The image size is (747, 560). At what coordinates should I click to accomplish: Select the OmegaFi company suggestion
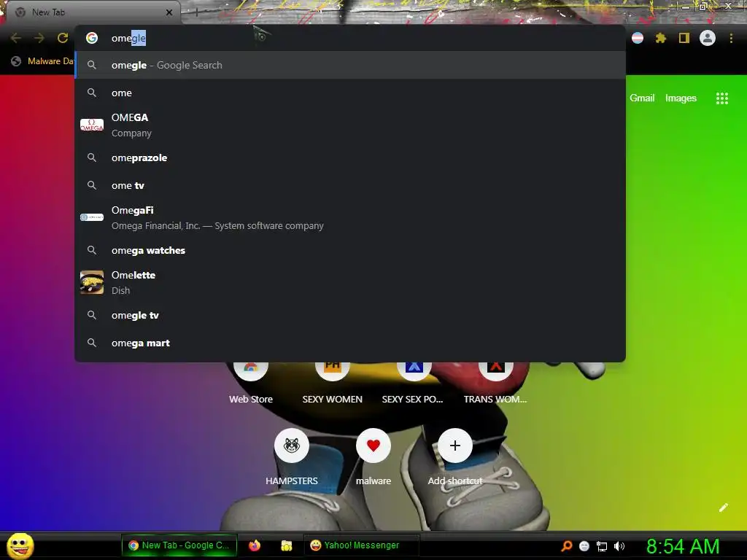tap(350, 217)
